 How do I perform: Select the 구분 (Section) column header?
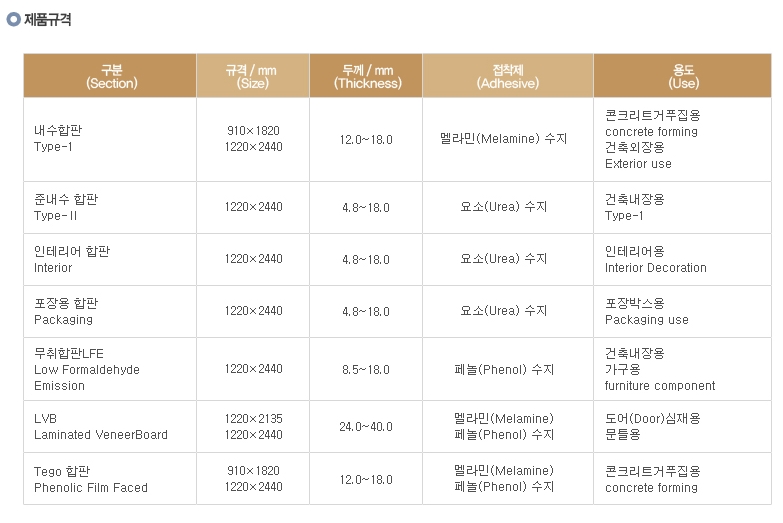click(110, 75)
